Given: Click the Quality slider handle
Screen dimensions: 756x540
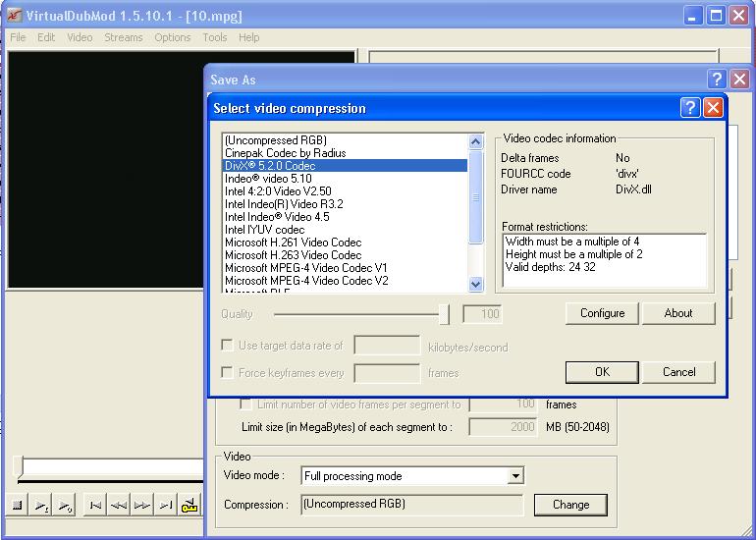Looking at the screenshot, I should tap(444, 314).
